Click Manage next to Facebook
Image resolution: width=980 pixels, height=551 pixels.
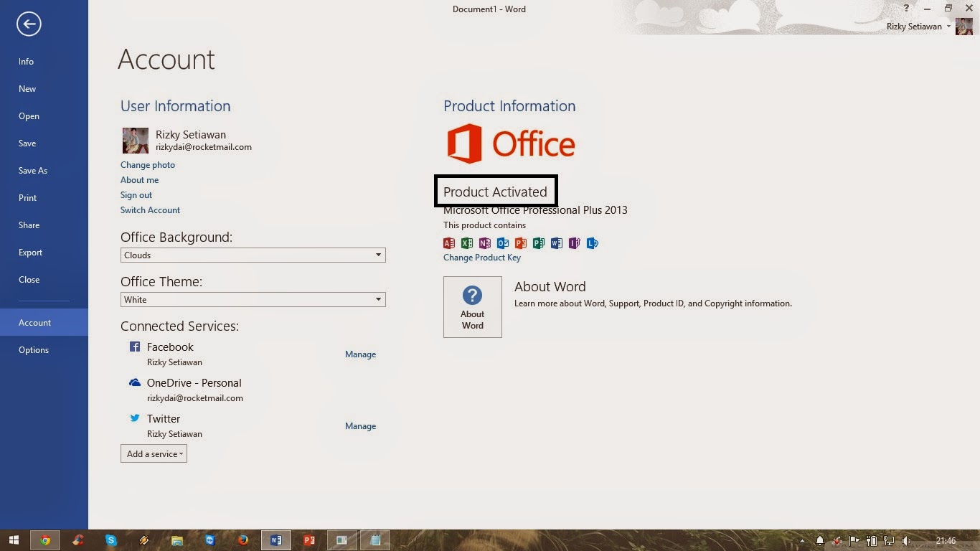[x=360, y=354]
